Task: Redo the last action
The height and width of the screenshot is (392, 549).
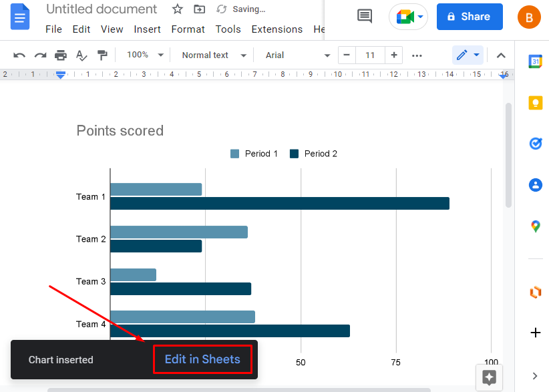Action: pyautogui.click(x=40, y=55)
